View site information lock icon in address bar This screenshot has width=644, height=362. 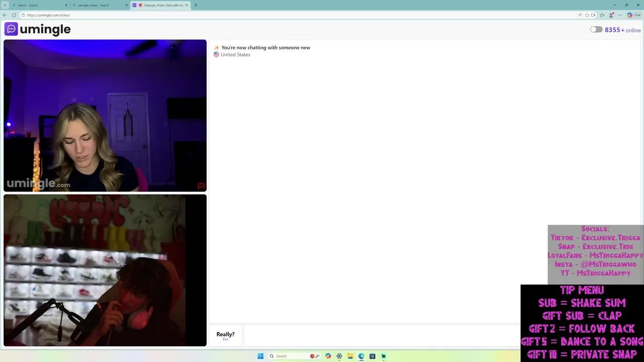coord(23,15)
